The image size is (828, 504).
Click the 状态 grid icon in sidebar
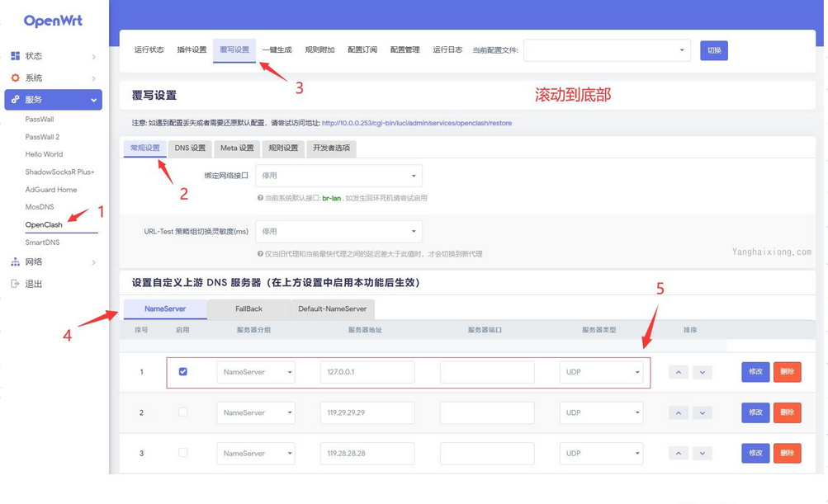[x=16, y=56]
